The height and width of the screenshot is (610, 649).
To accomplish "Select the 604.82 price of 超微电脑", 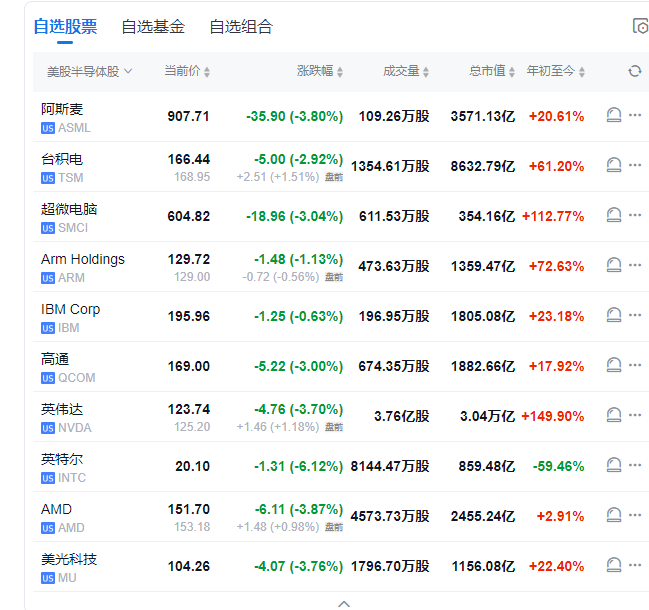I will [x=188, y=216].
